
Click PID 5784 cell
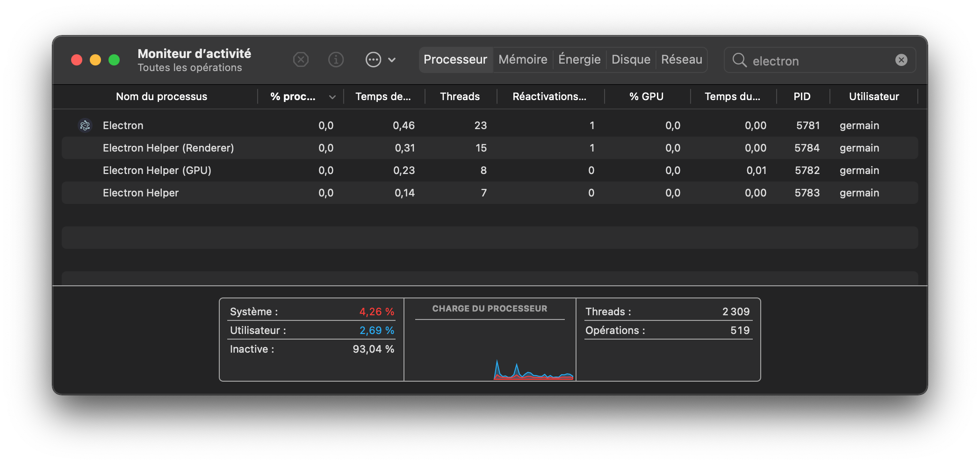click(x=807, y=148)
